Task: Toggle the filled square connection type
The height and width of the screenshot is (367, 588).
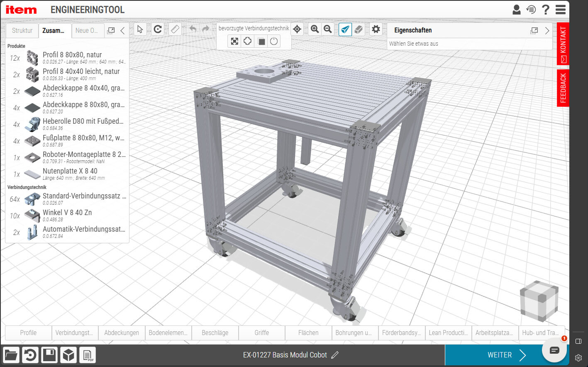Action: pos(261,41)
